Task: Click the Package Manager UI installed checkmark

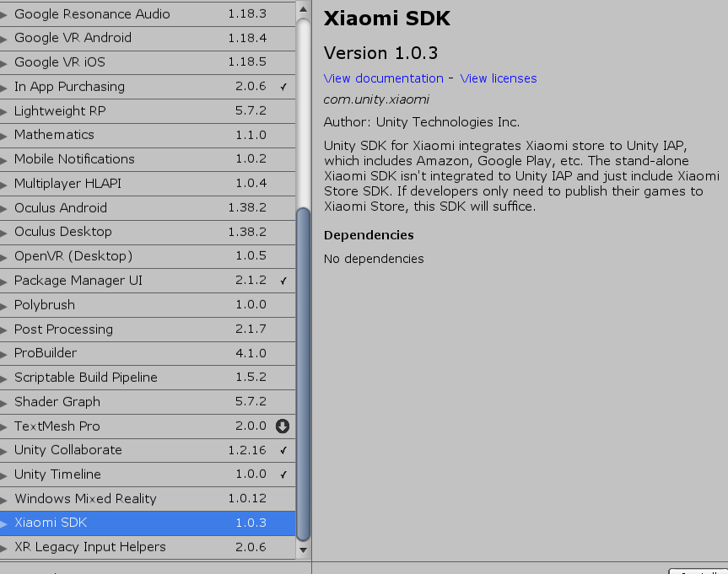Action: pyautogui.click(x=283, y=281)
